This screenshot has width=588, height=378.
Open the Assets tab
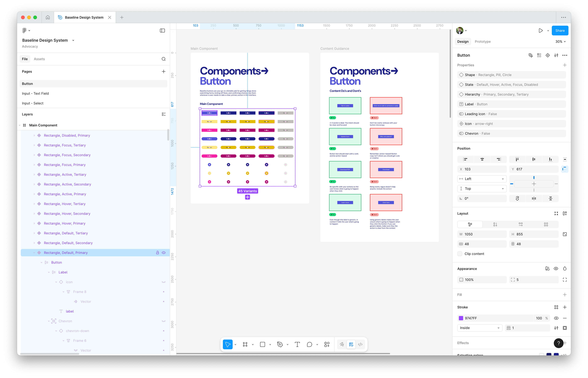tap(39, 59)
